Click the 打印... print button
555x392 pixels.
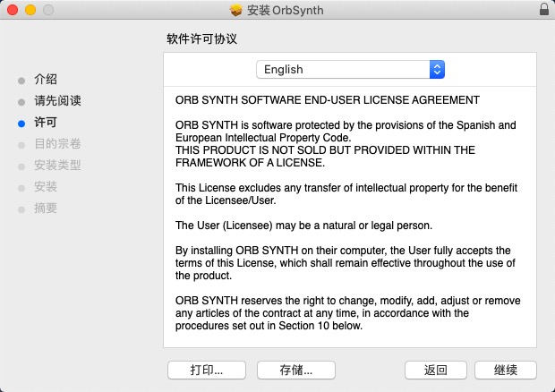click(x=207, y=370)
